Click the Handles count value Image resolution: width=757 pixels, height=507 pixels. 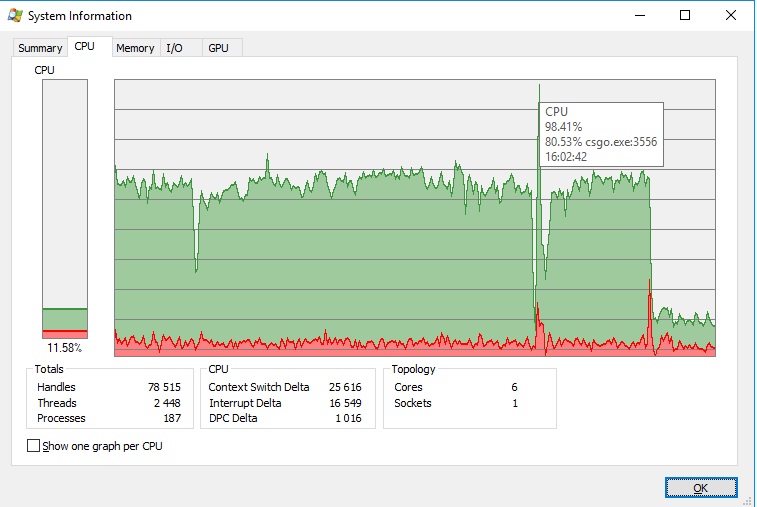[x=164, y=387]
